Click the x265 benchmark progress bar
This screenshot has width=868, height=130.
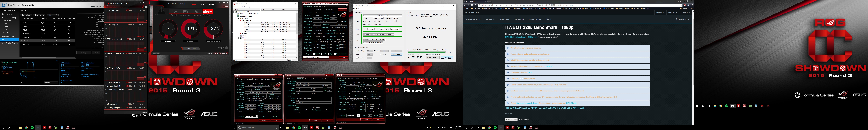tap(427, 52)
